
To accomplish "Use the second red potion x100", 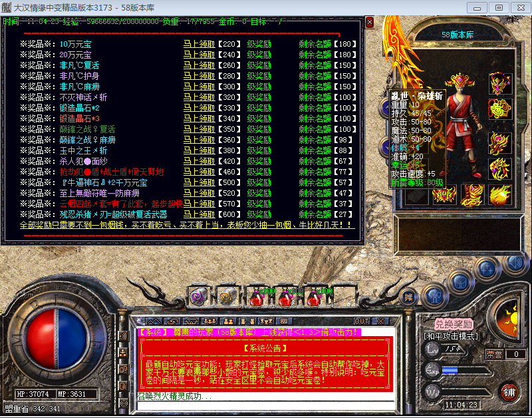I will [286, 297].
